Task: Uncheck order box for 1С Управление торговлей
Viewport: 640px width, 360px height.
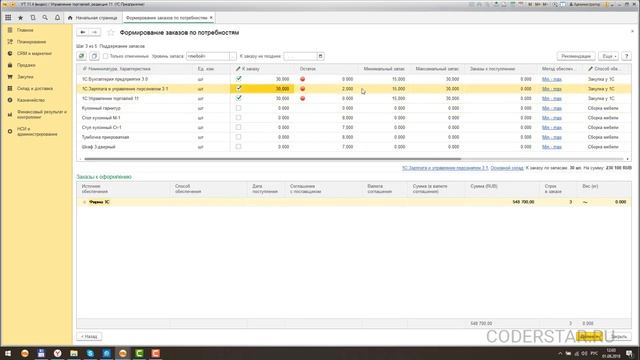Action: click(x=239, y=98)
